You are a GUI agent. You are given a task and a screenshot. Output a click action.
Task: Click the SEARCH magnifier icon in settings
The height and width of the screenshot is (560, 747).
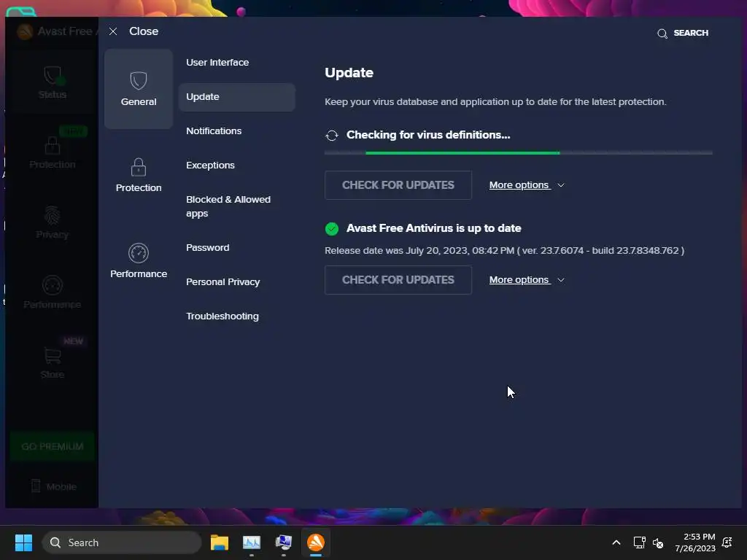tap(662, 34)
